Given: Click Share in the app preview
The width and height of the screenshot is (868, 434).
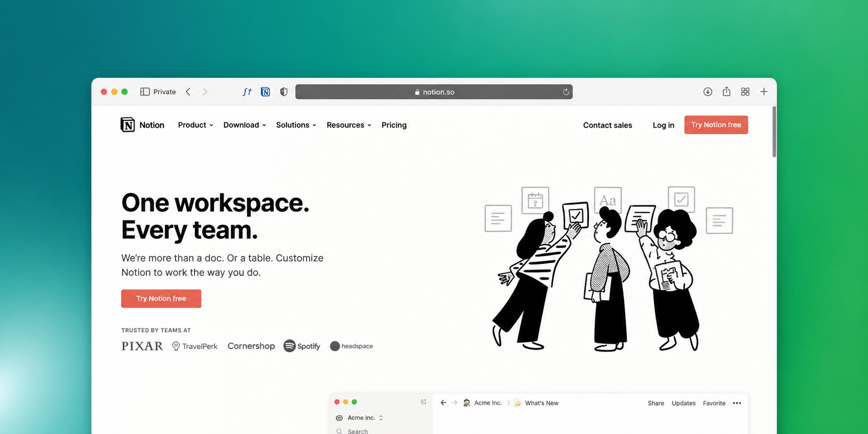Looking at the screenshot, I should [656, 403].
